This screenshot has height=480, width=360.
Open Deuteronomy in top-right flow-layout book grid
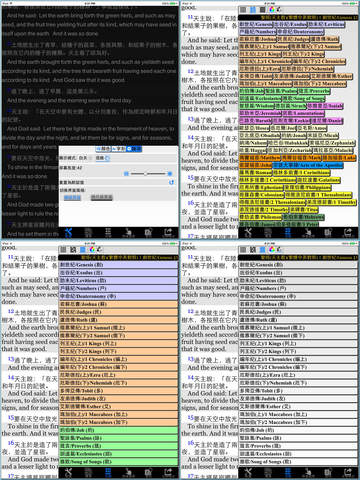(x=301, y=32)
